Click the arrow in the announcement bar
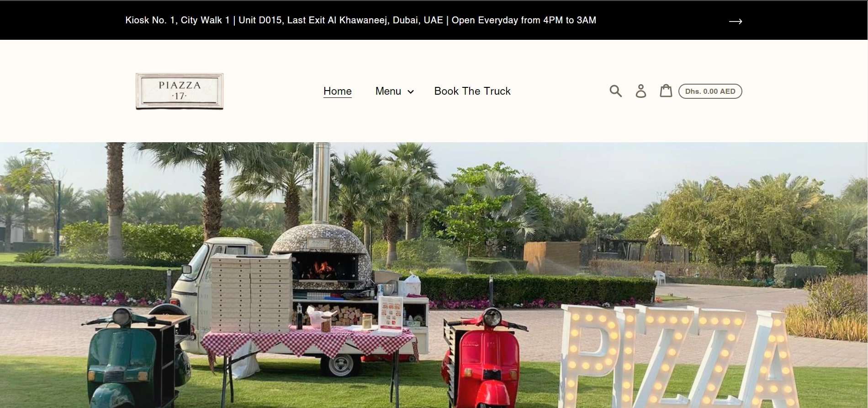This screenshot has height=408, width=868. point(735,21)
